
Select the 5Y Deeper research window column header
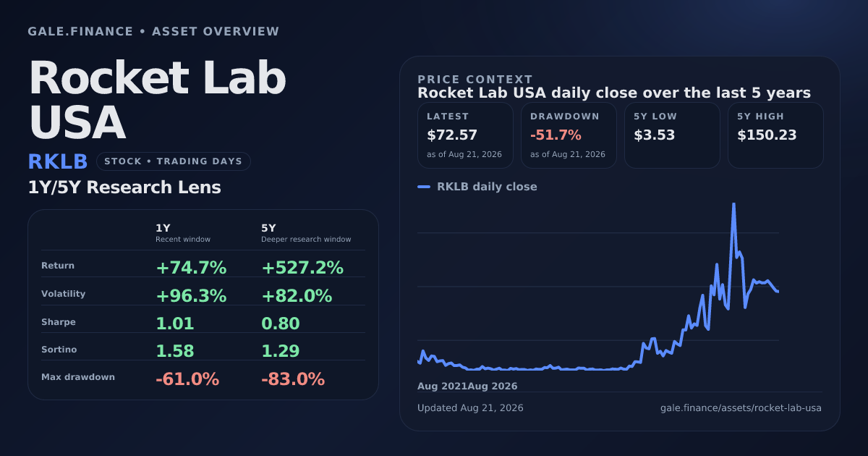coord(306,233)
